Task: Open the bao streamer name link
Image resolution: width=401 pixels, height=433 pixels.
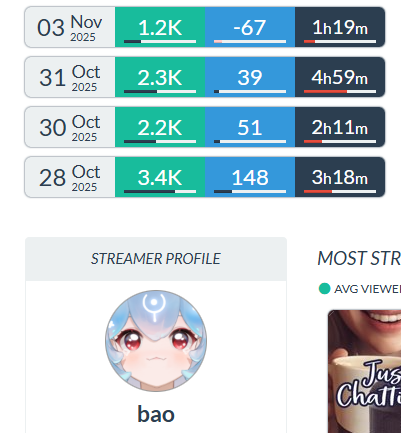Action: (x=156, y=414)
